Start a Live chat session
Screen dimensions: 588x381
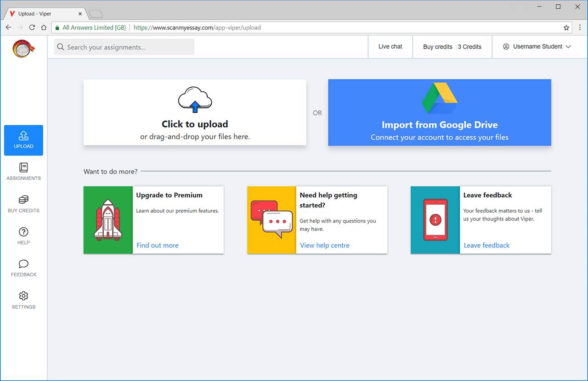[390, 46]
